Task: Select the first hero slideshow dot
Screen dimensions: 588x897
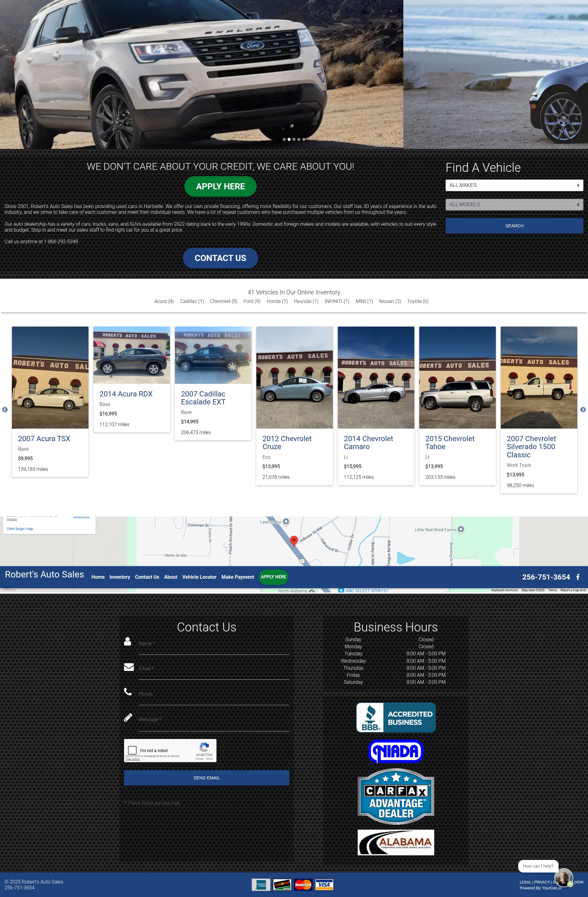Action: coord(284,139)
